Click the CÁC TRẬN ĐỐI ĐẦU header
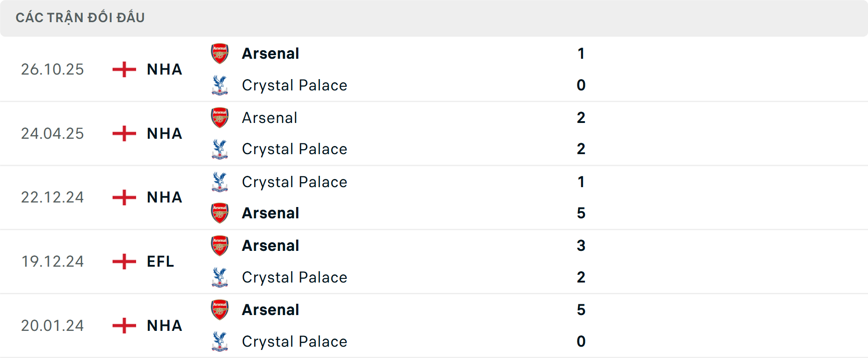This screenshot has height=358, width=868. pos(80,17)
